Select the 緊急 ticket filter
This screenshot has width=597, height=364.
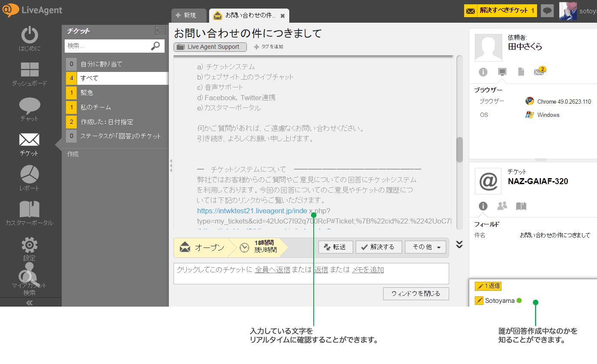[x=87, y=92]
